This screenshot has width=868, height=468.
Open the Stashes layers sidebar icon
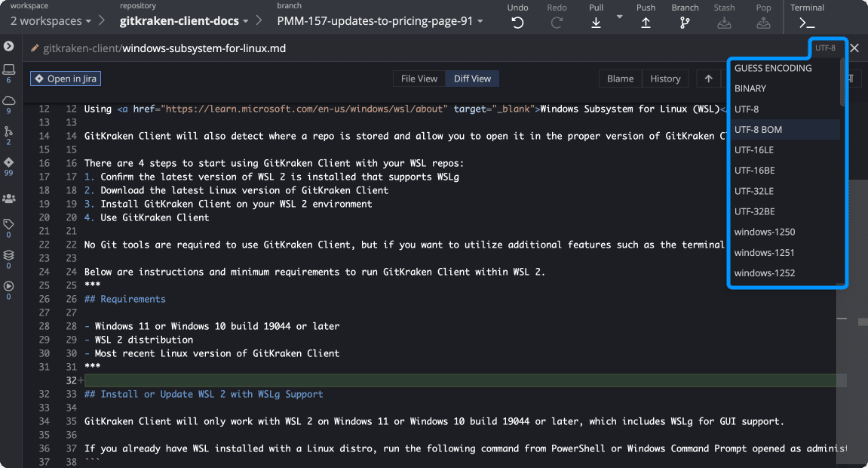click(8, 255)
